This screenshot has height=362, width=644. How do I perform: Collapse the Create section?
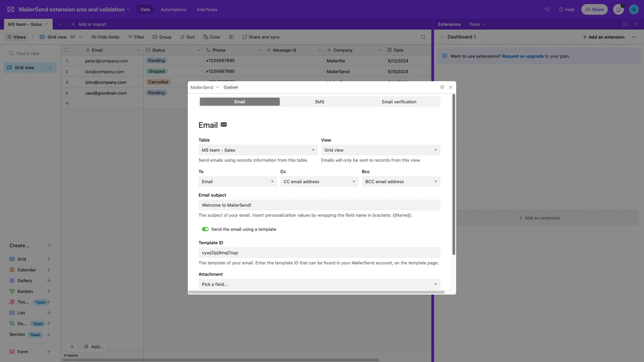(x=49, y=245)
